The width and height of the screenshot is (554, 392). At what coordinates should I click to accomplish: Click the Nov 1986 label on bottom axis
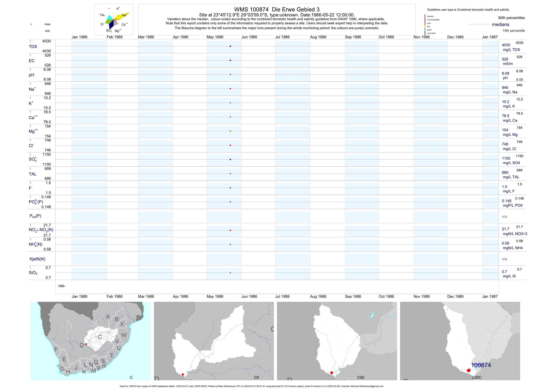point(421,296)
